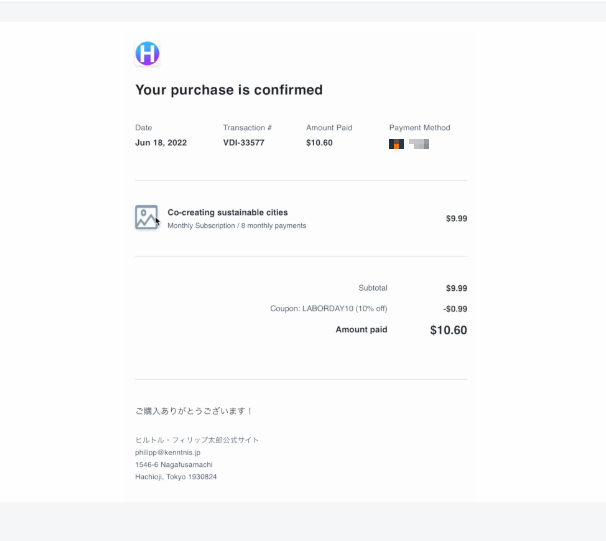Screen dimensions: 606x541
Task: Click the purple H logo icon
Action: (147, 53)
